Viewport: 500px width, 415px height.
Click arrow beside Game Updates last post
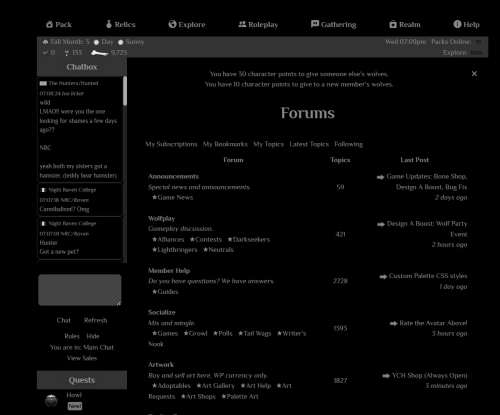[380, 177]
